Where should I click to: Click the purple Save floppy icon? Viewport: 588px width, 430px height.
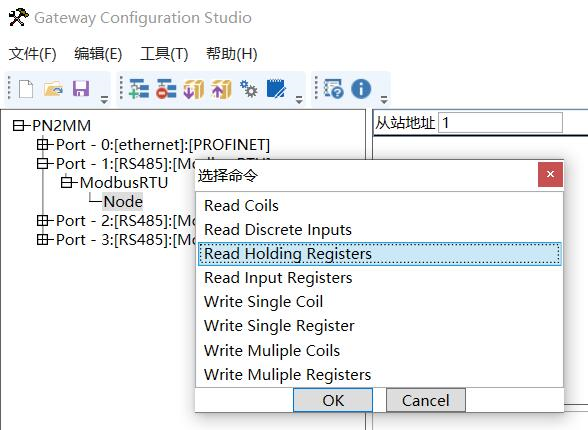coord(81,89)
